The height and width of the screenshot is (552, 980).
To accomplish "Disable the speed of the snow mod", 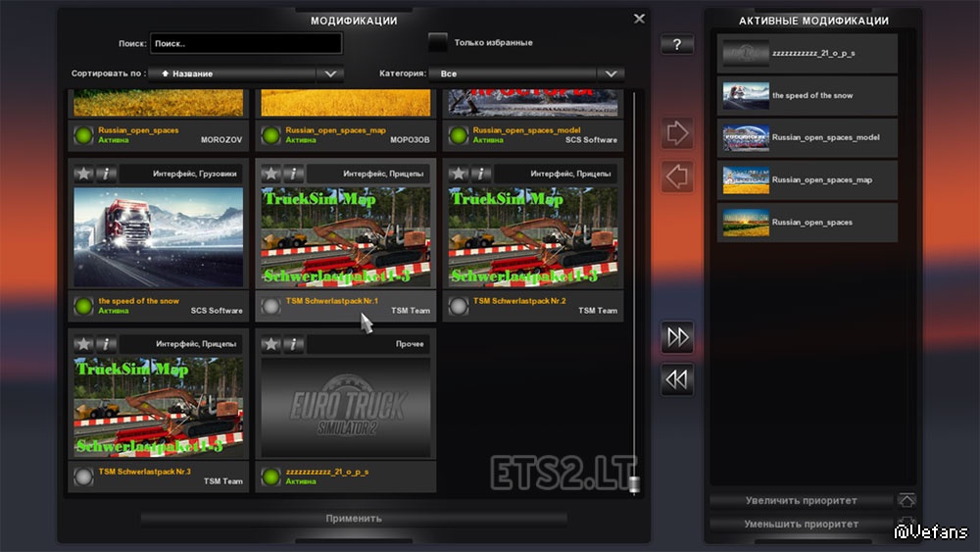I will click(x=83, y=306).
